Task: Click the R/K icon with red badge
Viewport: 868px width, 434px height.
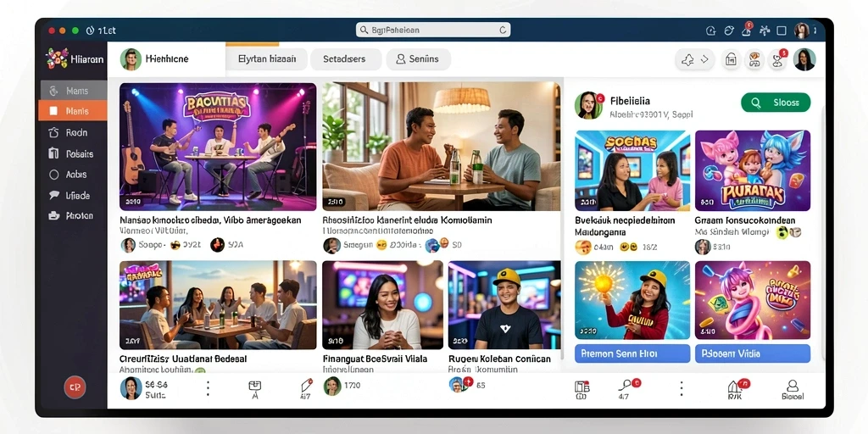Action: pyautogui.click(x=737, y=388)
